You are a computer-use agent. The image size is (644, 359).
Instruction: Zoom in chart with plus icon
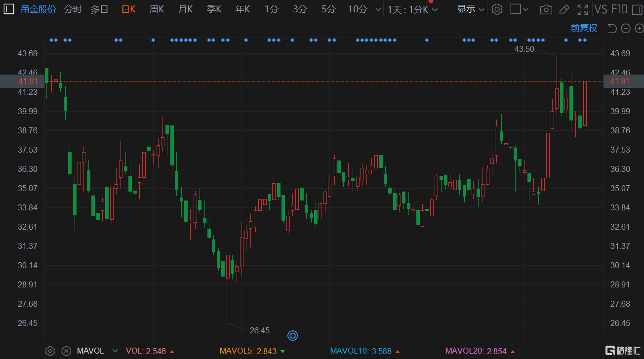point(639,28)
